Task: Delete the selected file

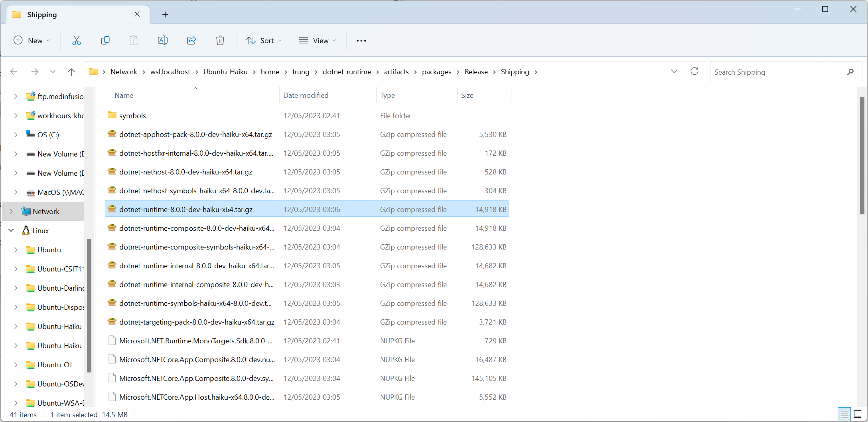Action: click(220, 40)
